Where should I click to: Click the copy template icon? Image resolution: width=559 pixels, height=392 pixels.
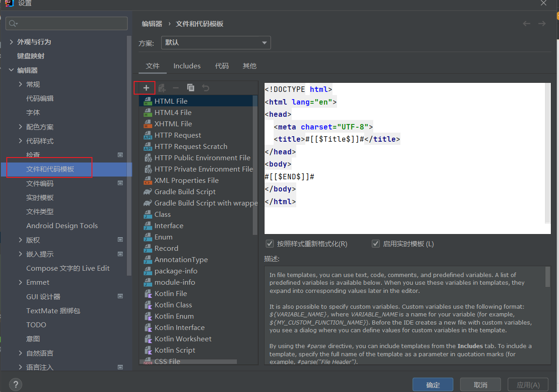click(191, 88)
